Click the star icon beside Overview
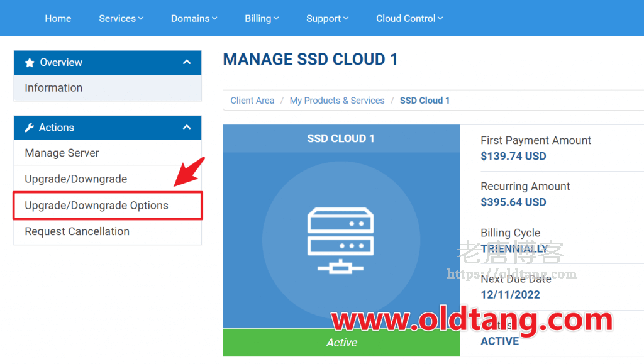This screenshot has height=364, width=644. (30, 63)
